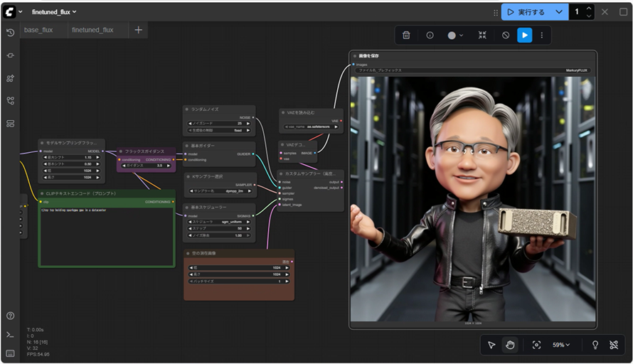Increase the バッチサイズ value with right arrow
Screen dimensions: 633x364
click(x=287, y=282)
